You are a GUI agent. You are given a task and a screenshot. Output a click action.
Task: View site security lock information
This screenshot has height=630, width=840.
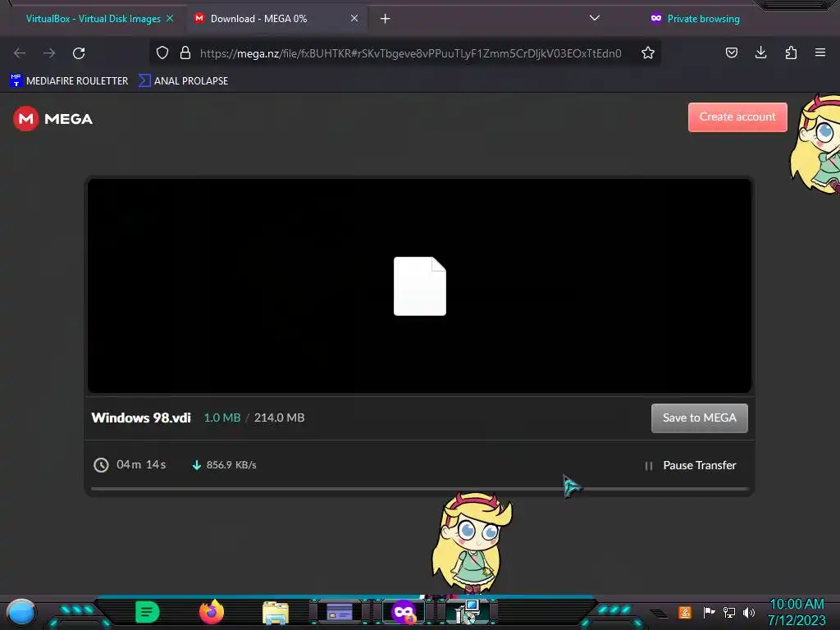pos(185,52)
